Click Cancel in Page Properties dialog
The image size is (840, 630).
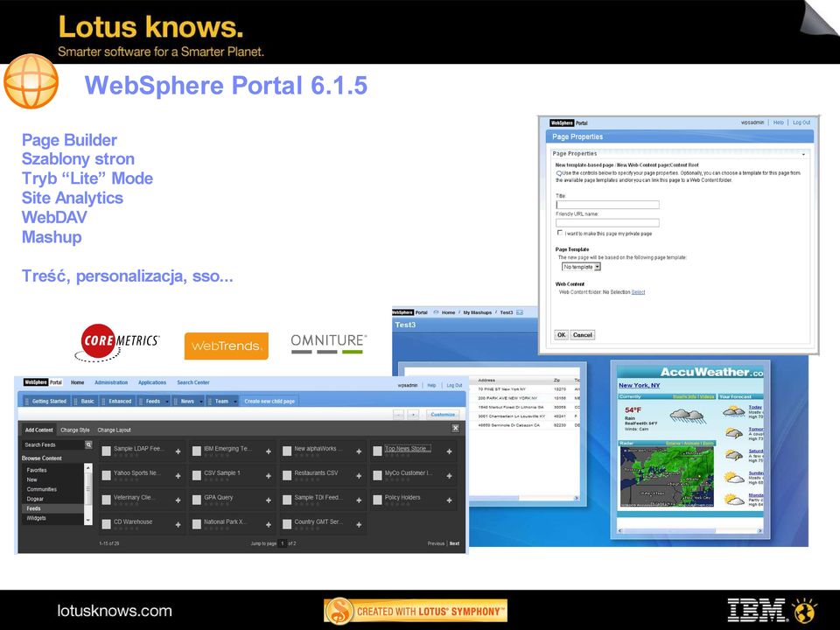click(583, 335)
